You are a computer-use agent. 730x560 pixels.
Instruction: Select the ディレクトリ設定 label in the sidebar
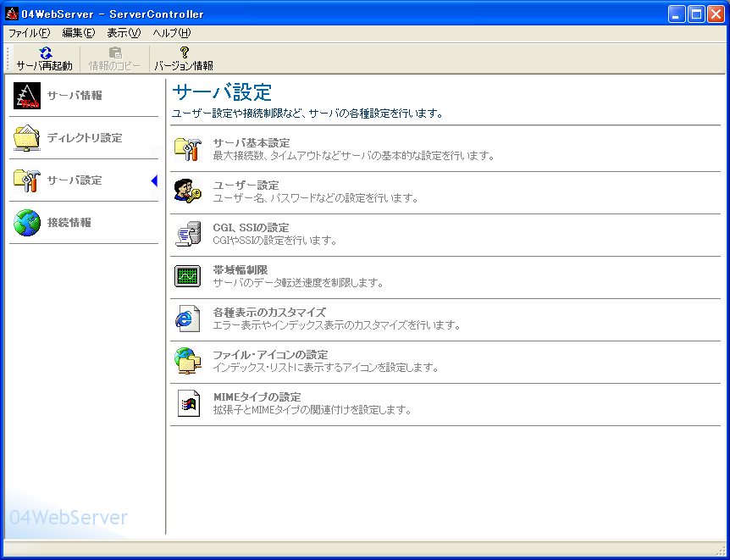(85, 138)
